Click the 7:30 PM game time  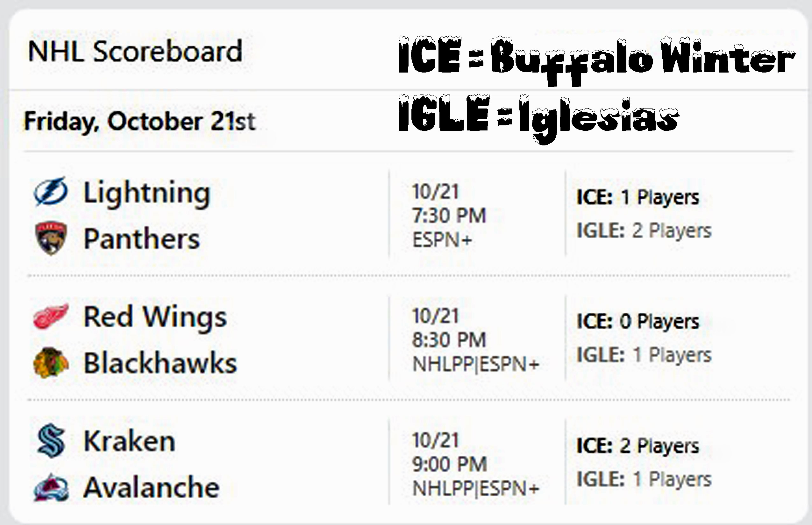coord(449,215)
